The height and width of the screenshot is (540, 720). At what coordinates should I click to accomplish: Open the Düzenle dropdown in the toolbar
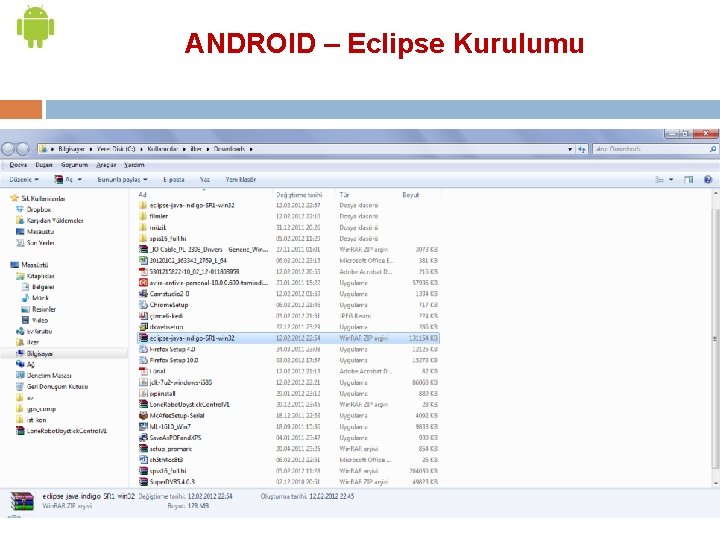point(24,180)
